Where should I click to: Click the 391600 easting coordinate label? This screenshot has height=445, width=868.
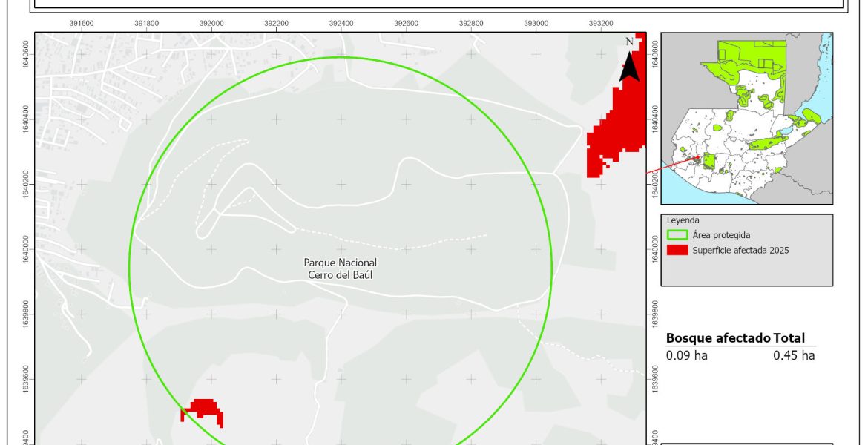point(82,24)
